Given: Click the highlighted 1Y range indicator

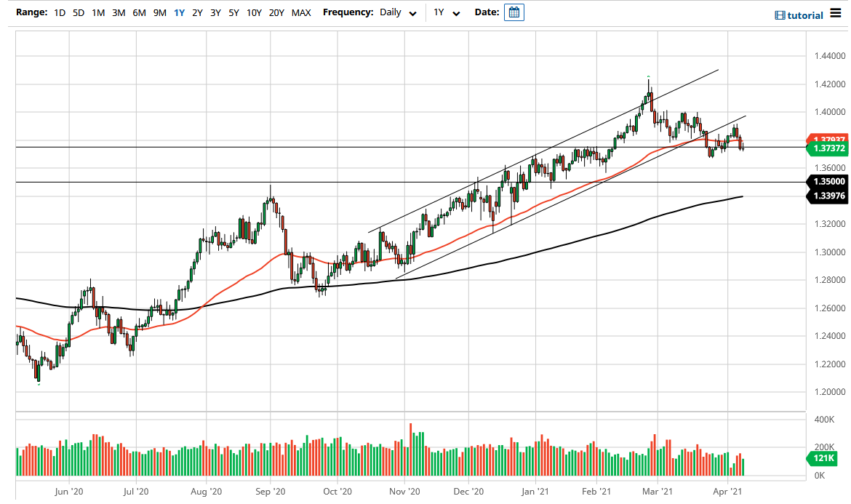Looking at the screenshot, I should pyautogui.click(x=180, y=12).
